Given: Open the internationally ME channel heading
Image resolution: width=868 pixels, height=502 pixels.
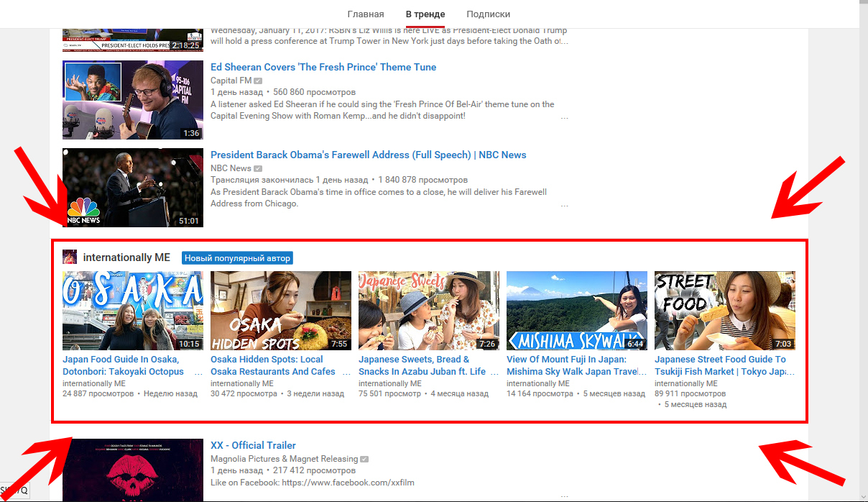Looking at the screenshot, I should coord(126,257).
